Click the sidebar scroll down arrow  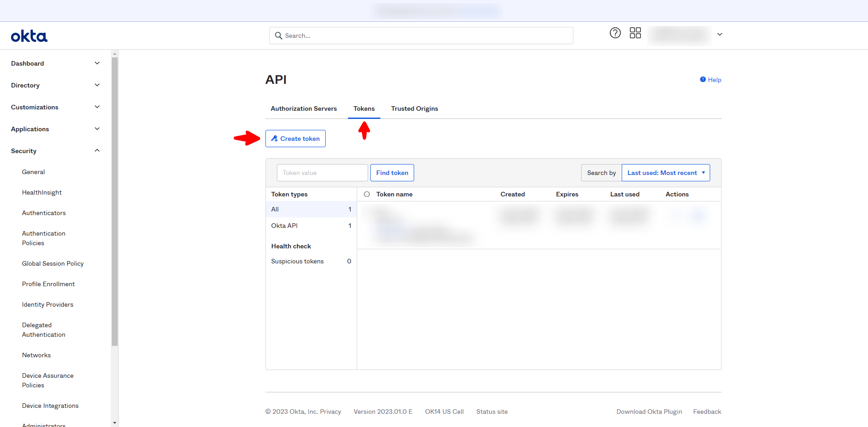tap(114, 423)
